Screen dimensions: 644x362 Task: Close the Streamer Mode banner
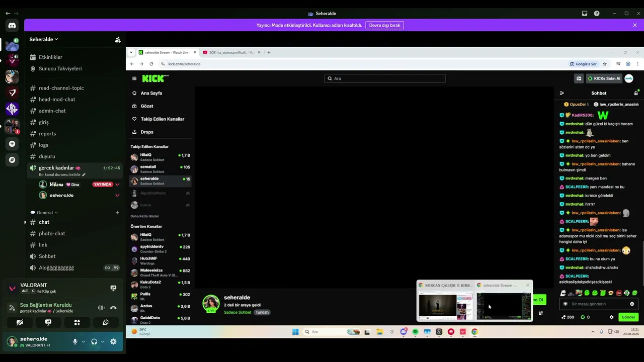(x=635, y=25)
